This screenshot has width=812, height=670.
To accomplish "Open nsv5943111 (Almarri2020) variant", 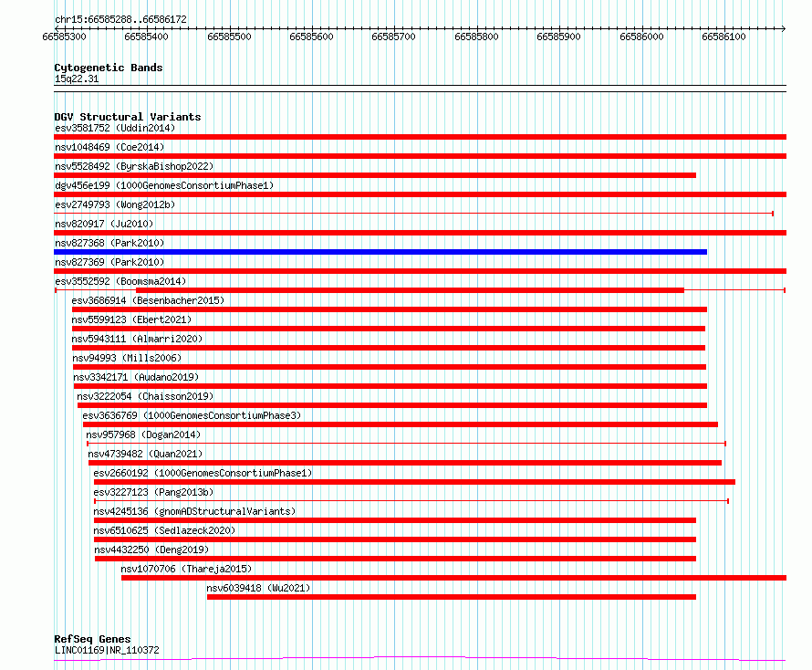I will [137, 339].
